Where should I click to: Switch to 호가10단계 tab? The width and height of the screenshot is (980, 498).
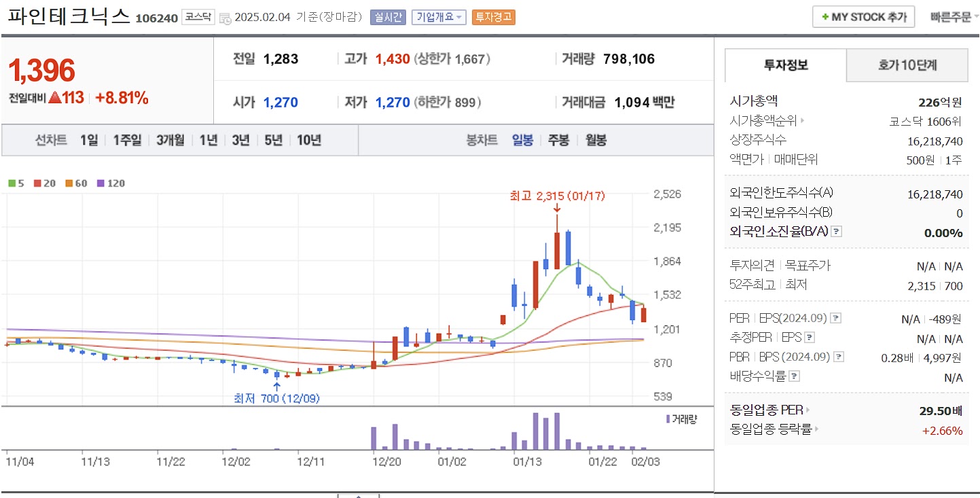coord(907,65)
